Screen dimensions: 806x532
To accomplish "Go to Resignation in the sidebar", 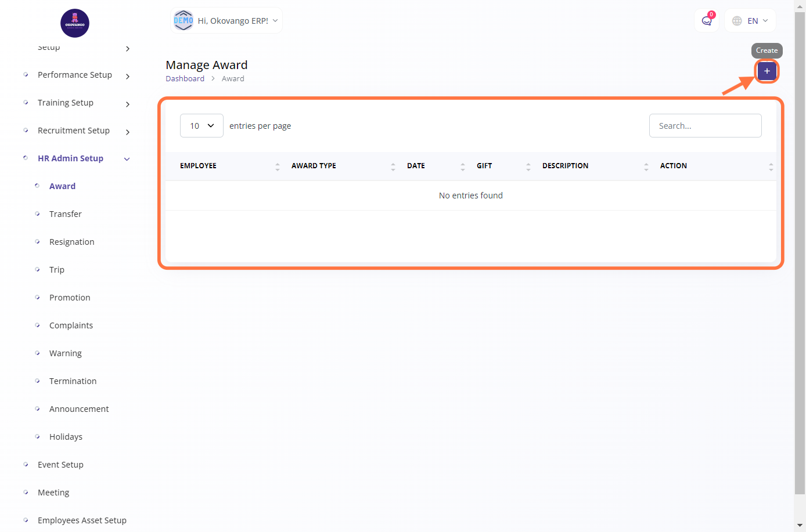I will 72,242.
